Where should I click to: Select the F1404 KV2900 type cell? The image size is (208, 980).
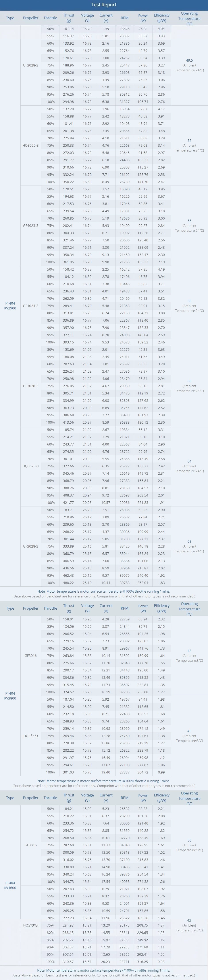(x=10, y=305)
